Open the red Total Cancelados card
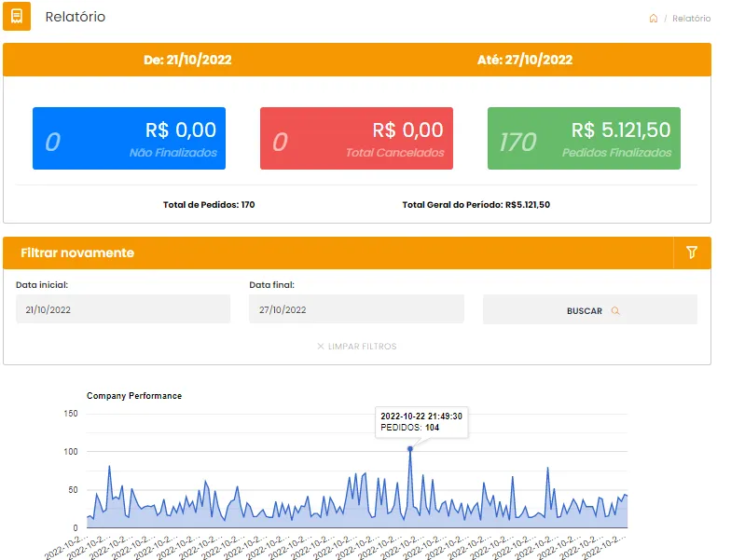The height and width of the screenshot is (560, 731). click(x=356, y=138)
